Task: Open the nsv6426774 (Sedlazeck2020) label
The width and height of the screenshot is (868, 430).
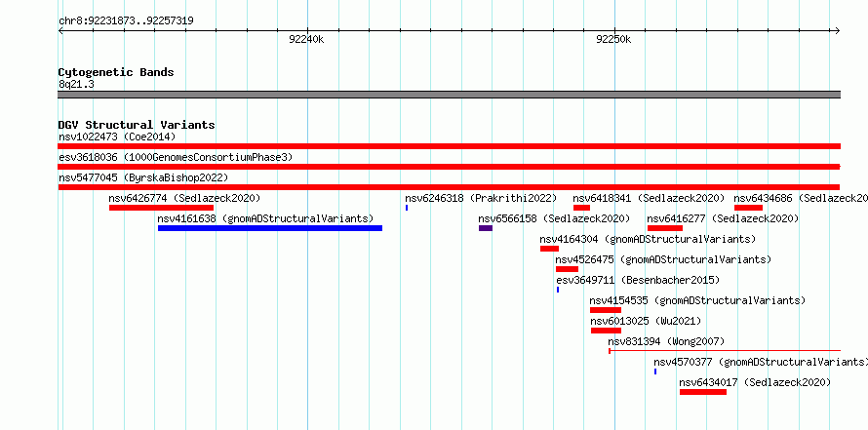Action: point(184,198)
